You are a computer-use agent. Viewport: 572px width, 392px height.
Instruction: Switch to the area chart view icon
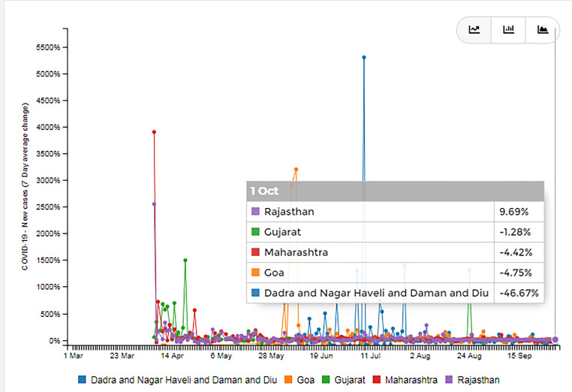tap(543, 30)
